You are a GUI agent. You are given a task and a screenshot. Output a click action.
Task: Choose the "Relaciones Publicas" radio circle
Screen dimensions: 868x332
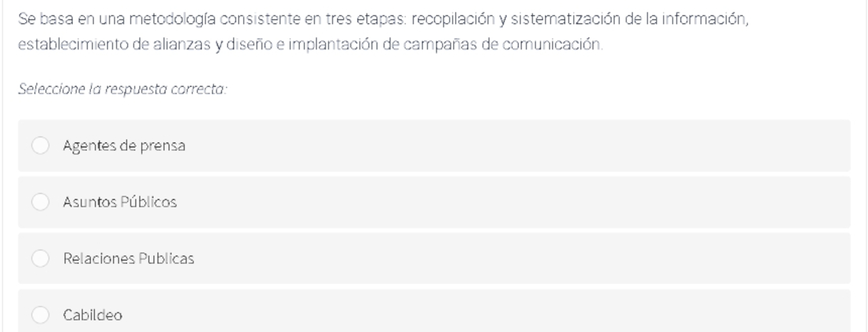pos(41,259)
